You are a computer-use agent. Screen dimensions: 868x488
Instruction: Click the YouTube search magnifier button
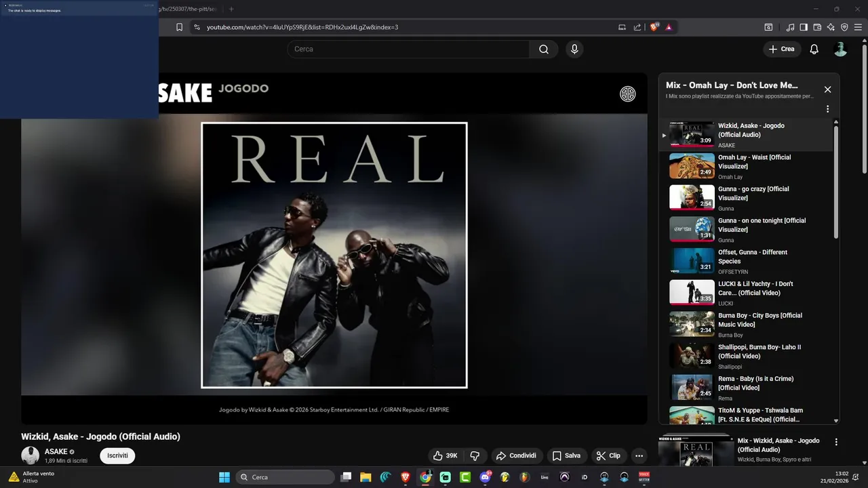tap(544, 49)
